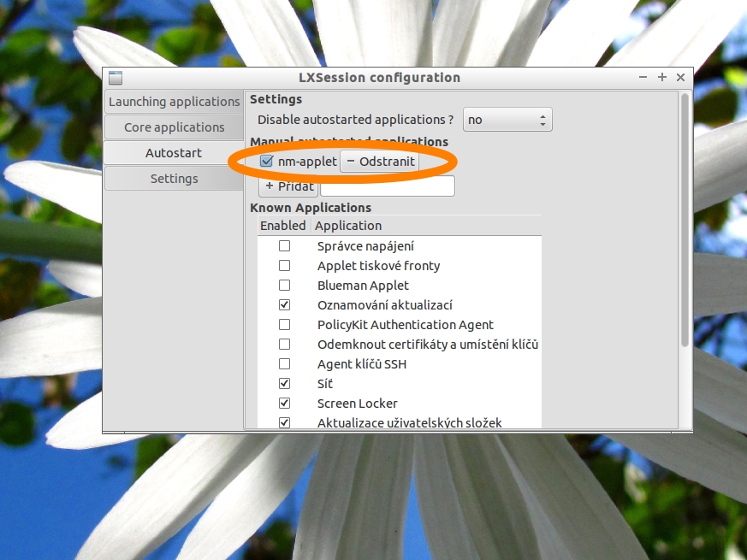
Task: Select the Autostart tab
Action: pos(174,153)
